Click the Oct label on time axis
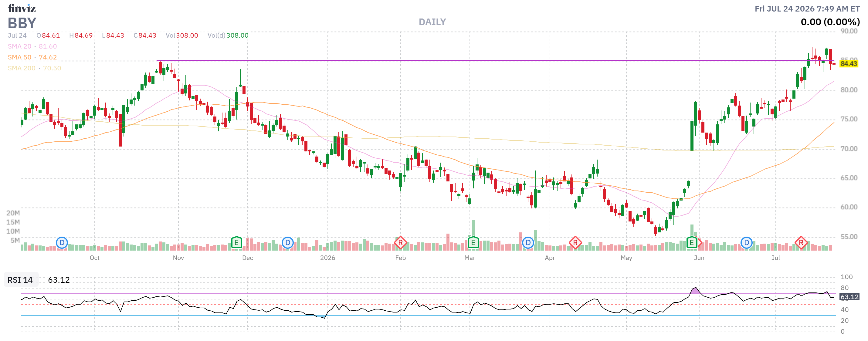Image resolution: width=868 pixels, height=341 pixels. [x=94, y=258]
